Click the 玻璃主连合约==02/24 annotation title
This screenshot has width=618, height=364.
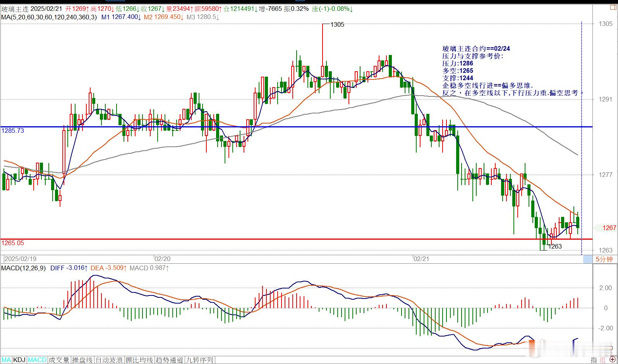pos(476,49)
